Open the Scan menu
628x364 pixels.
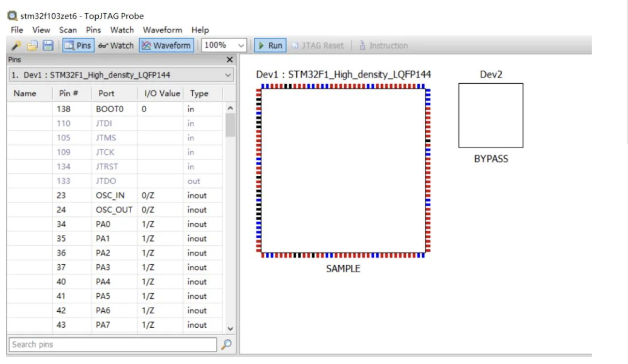[x=68, y=30]
